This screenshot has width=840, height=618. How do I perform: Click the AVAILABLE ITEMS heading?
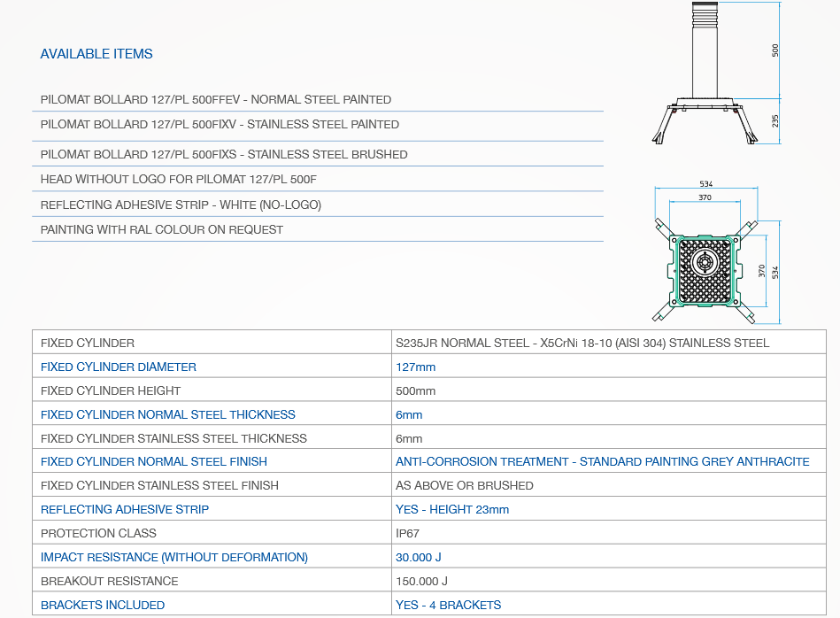click(x=96, y=54)
